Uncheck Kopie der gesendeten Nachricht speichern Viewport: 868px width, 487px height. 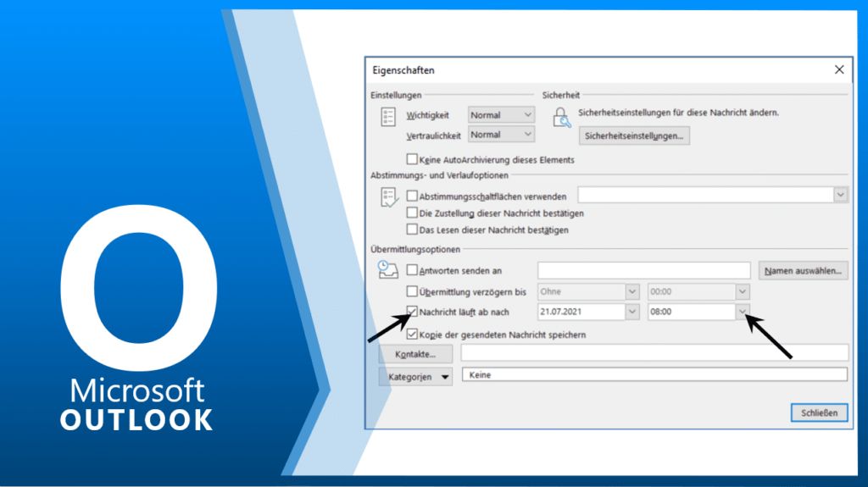pos(412,335)
